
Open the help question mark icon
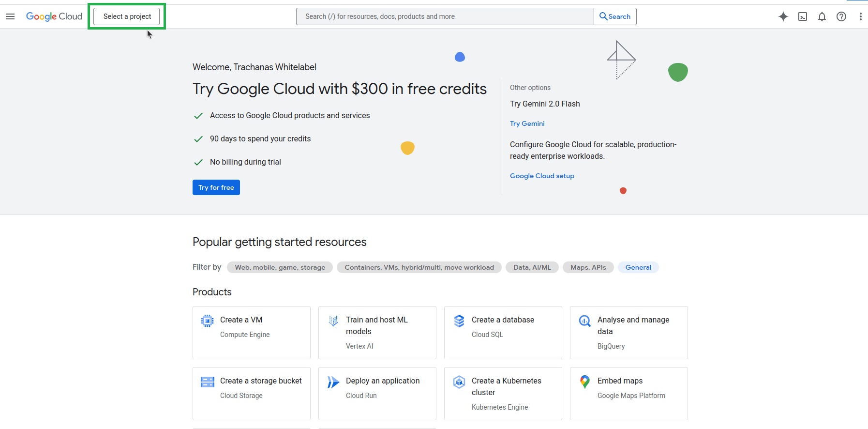point(841,16)
